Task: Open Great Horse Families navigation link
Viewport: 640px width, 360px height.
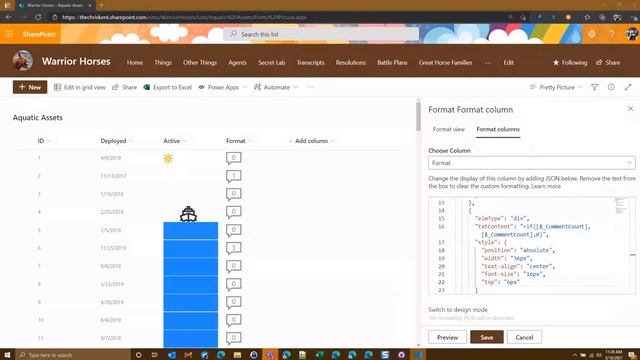Action: (445, 62)
